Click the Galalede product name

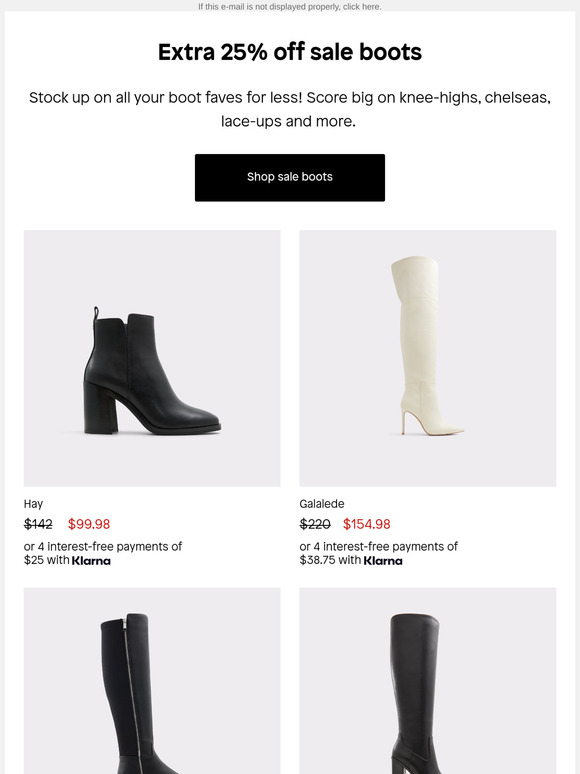322,504
